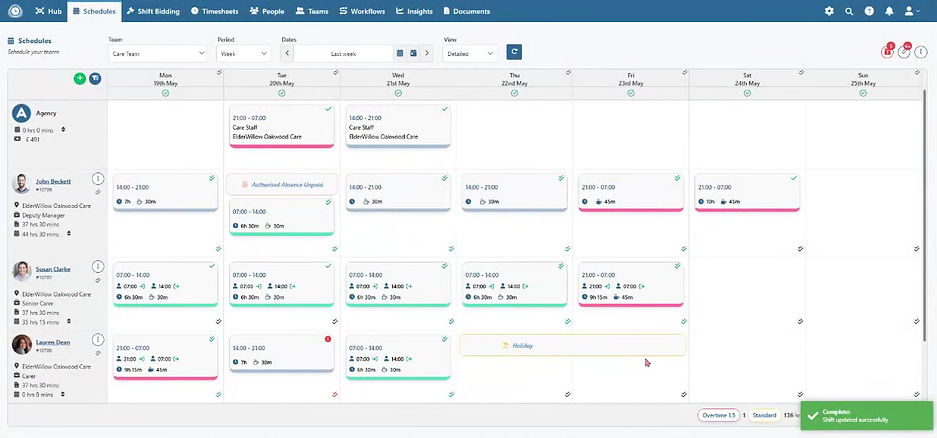Toggle Sunday 25th May approval check circle
Viewport: 937px width, 438px height.
tap(863, 93)
